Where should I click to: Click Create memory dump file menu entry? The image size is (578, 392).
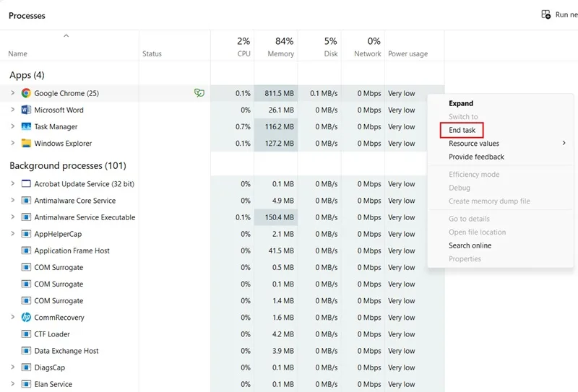point(489,201)
